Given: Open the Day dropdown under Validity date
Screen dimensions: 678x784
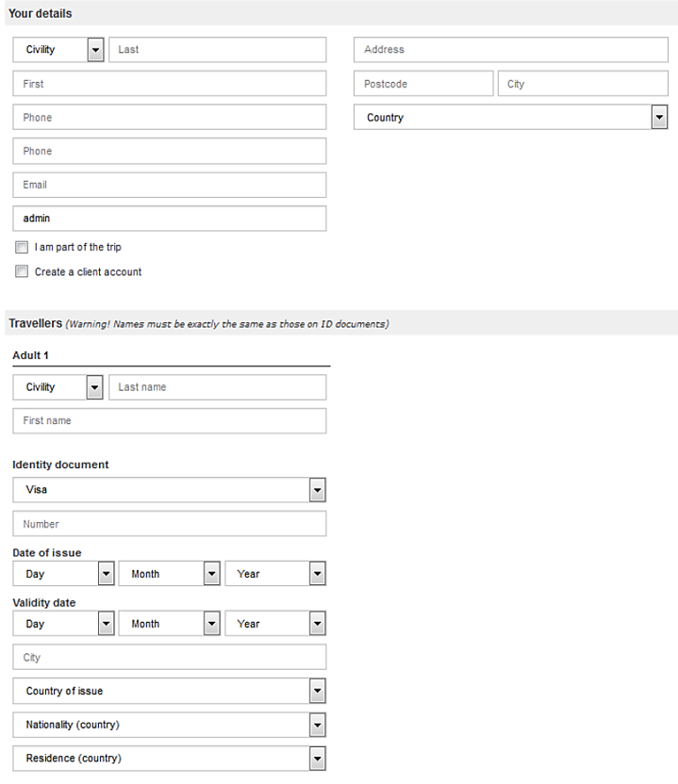Looking at the screenshot, I should click(x=63, y=624).
